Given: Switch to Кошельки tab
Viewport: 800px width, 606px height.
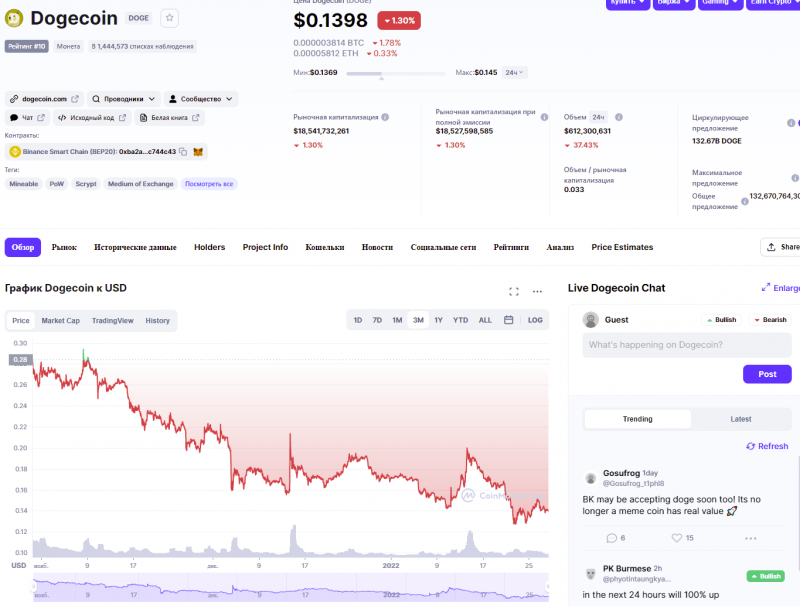Looking at the screenshot, I should coord(324,247).
